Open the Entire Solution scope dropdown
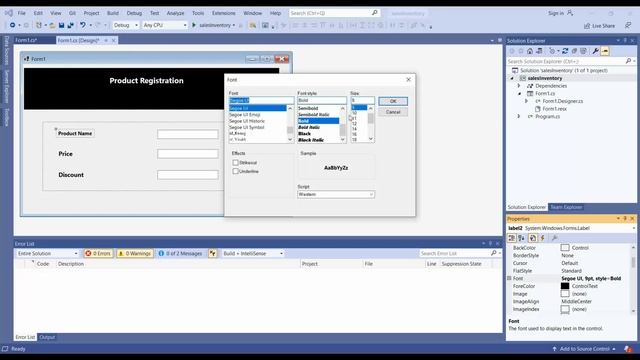 47,253
